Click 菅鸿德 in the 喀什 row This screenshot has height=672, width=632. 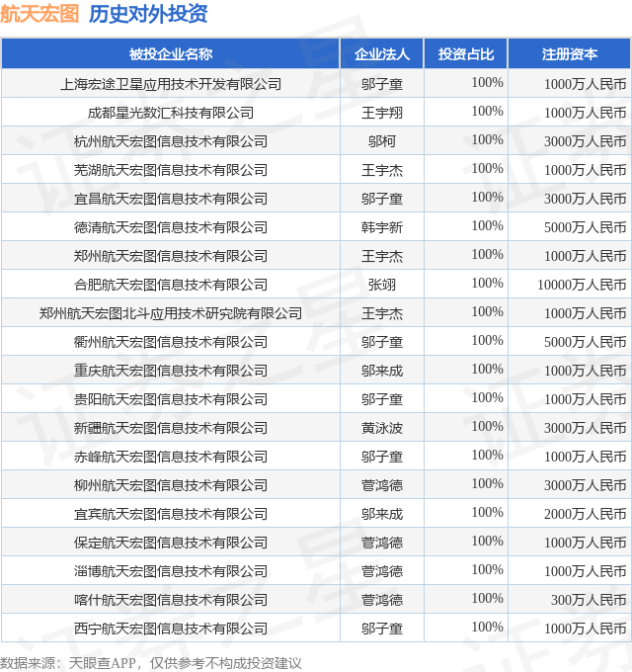click(x=382, y=601)
